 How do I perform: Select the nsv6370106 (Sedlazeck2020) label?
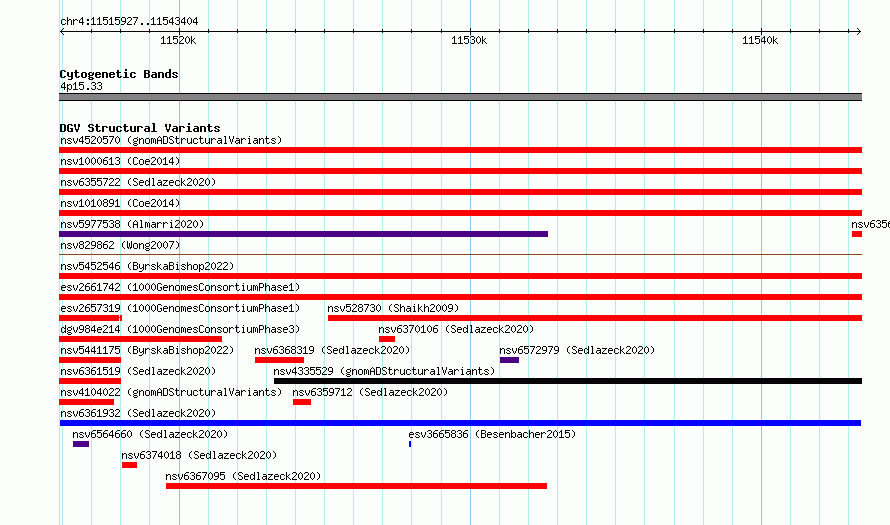[456, 329]
